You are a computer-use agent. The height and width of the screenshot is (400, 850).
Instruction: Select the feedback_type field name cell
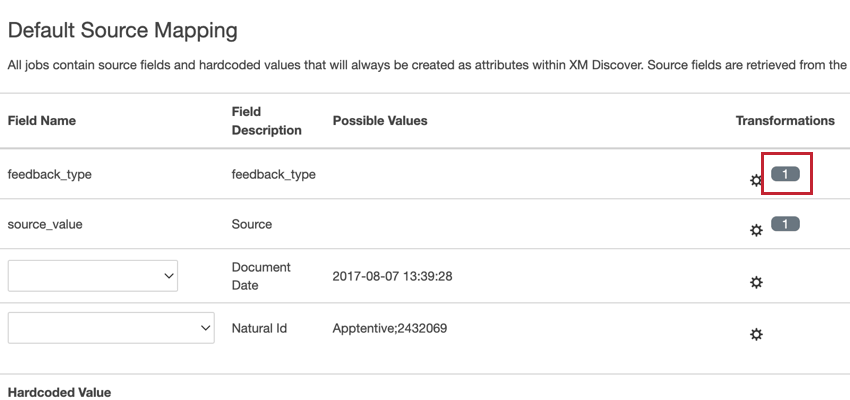[50, 174]
